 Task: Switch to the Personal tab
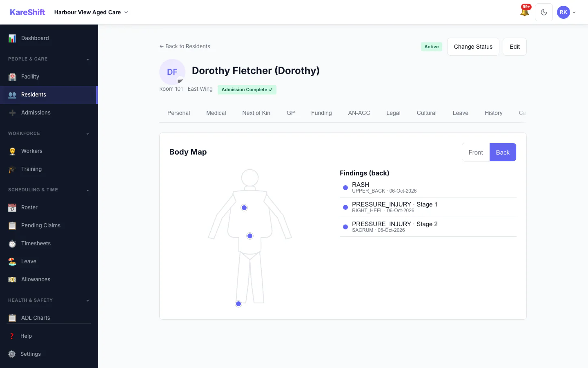click(x=178, y=113)
